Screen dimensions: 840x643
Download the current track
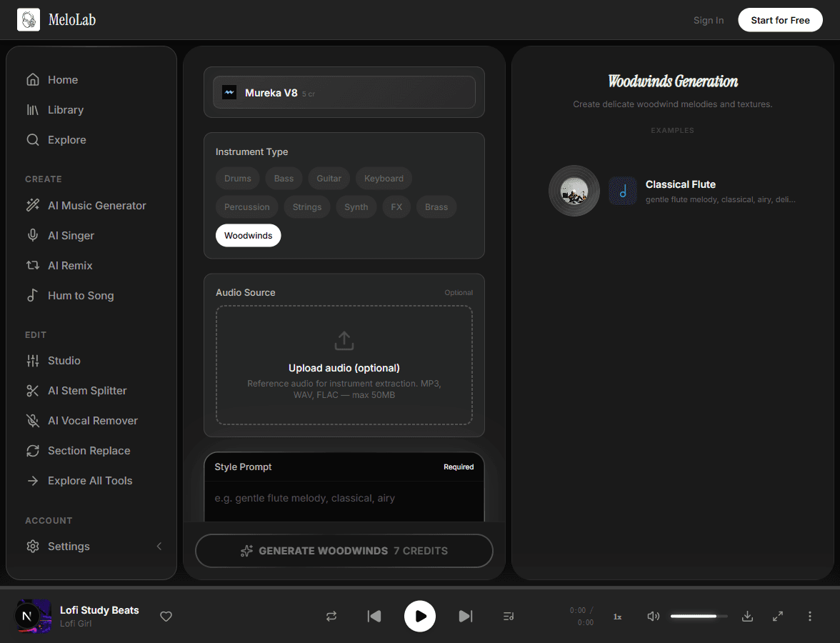747,616
